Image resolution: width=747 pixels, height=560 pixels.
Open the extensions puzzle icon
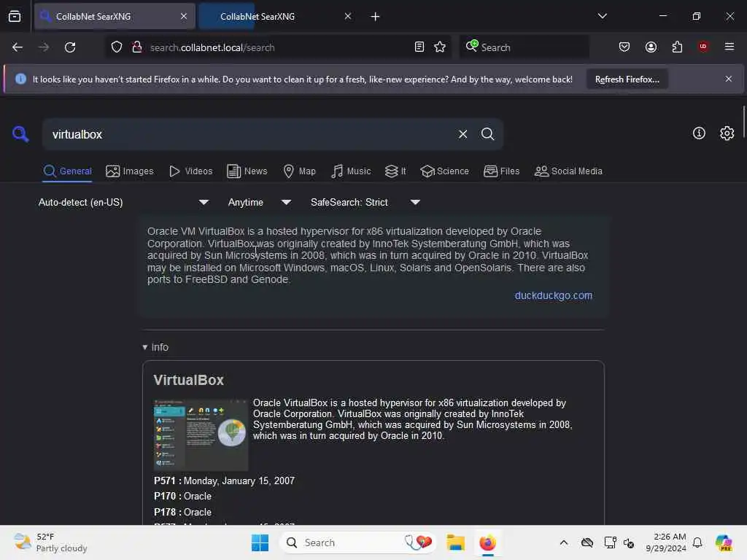[677, 47]
